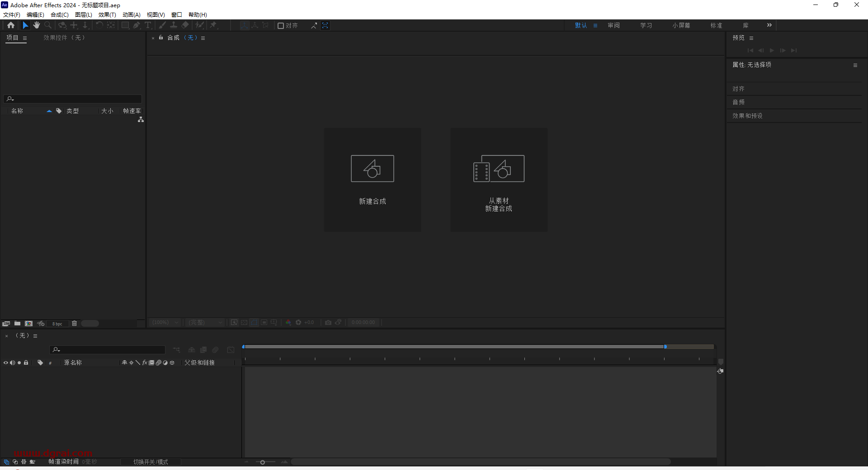Select the Pan camera tool
Image resolution: width=868 pixels, height=470 pixels.
74,25
